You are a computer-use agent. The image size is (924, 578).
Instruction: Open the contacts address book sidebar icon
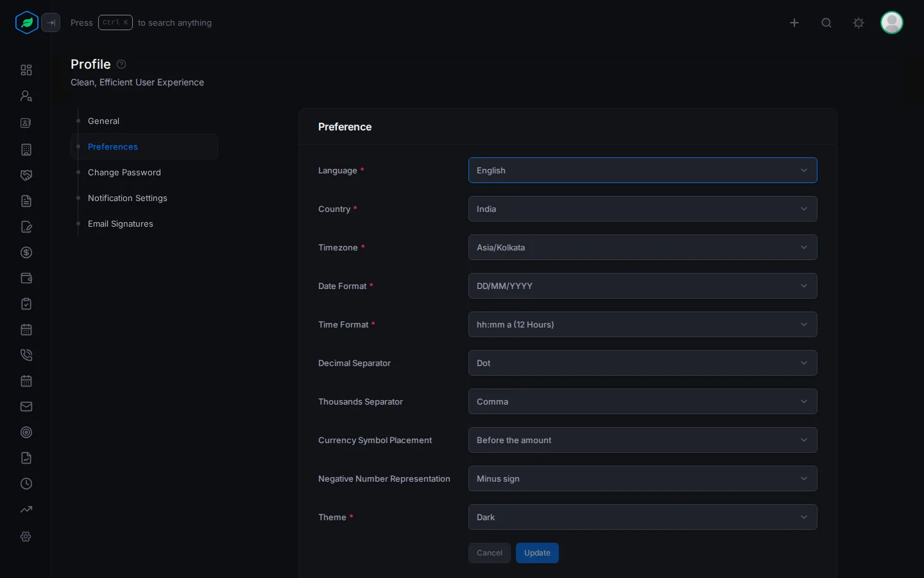tap(26, 123)
